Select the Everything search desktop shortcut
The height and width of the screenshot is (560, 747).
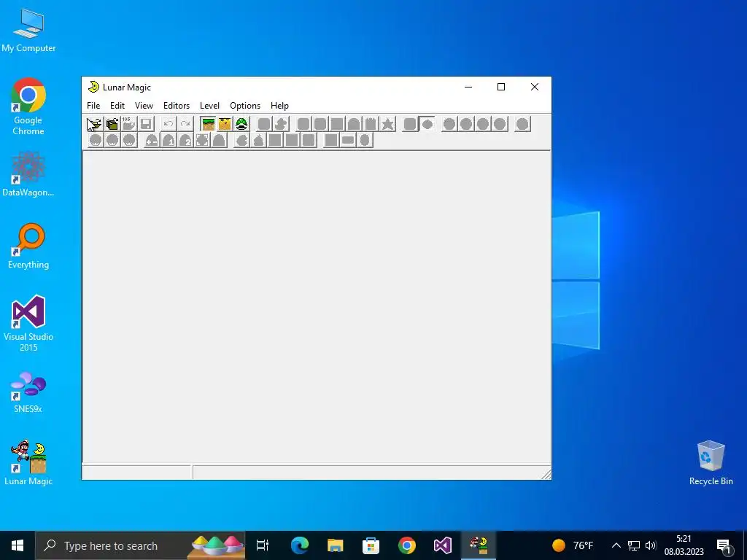click(28, 246)
